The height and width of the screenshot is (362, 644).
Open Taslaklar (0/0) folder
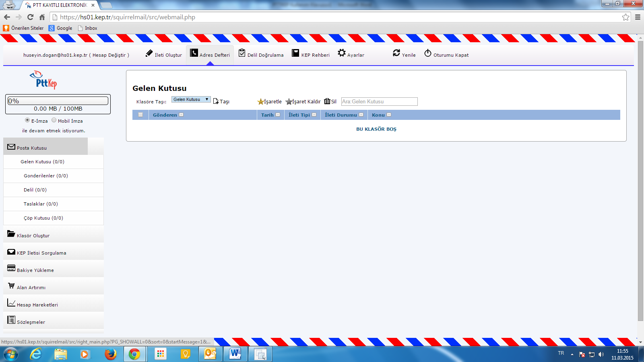pyautogui.click(x=41, y=204)
